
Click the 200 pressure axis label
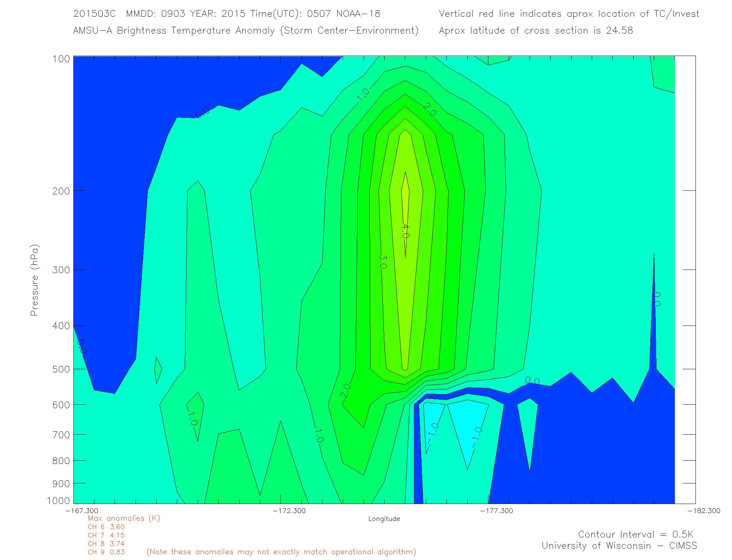coord(61,191)
